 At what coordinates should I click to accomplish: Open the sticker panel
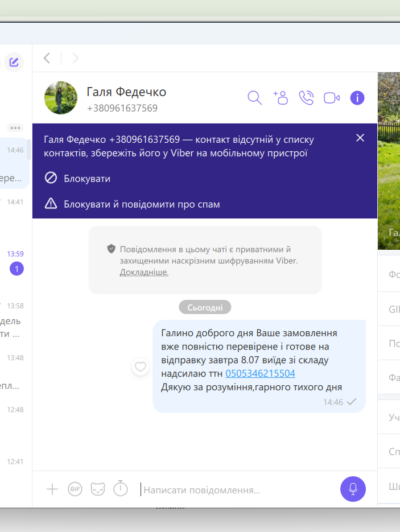point(98,489)
